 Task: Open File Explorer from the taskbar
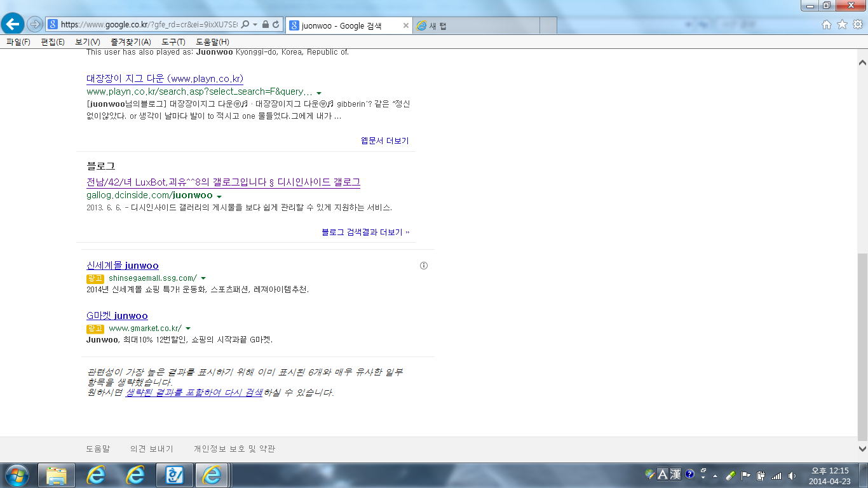coord(57,475)
